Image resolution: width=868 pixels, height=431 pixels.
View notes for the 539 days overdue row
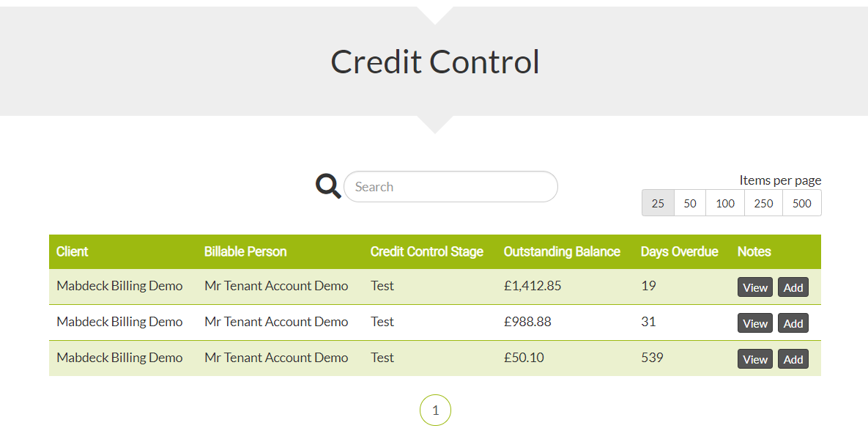(755, 359)
